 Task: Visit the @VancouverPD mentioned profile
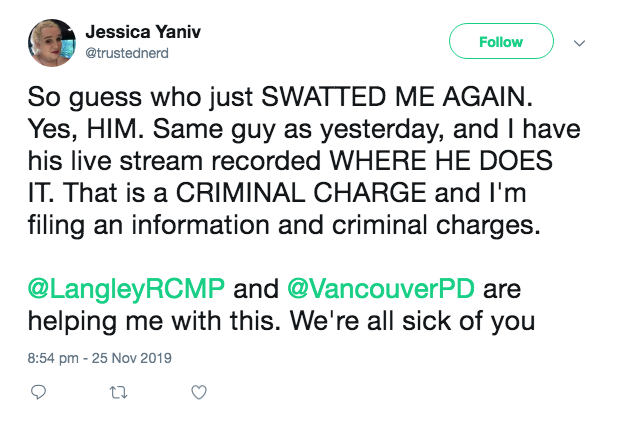(381, 289)
